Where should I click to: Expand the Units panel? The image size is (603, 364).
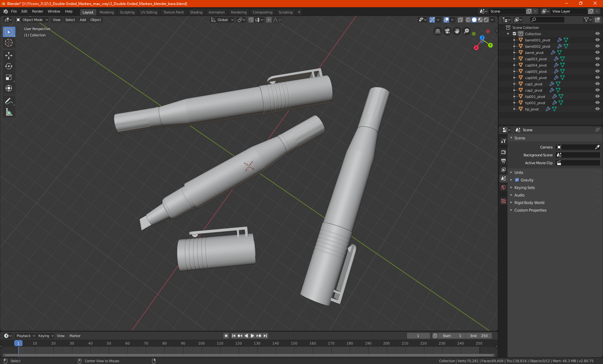click(x=519, y=172)
